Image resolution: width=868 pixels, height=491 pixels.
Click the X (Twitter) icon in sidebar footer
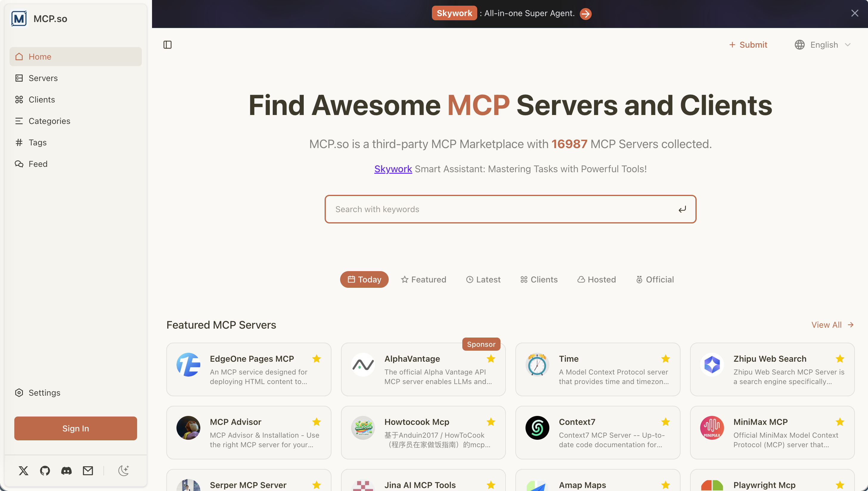point(23,470)
